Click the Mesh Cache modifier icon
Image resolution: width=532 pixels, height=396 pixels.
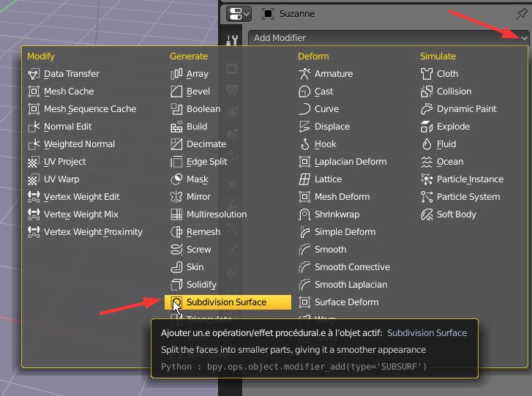click(x=34, y=91)
